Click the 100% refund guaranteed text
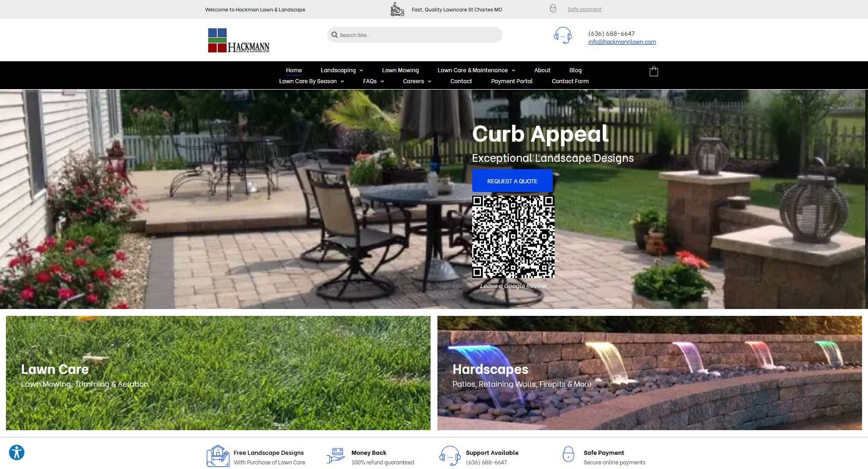Viewport: 868px width, 469px height. [x=383, y=463]
